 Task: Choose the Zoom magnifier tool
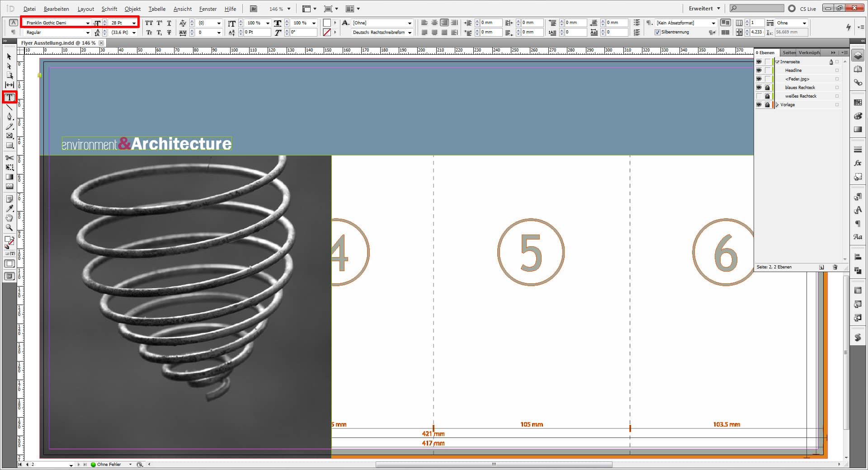(x=9, y=228)
